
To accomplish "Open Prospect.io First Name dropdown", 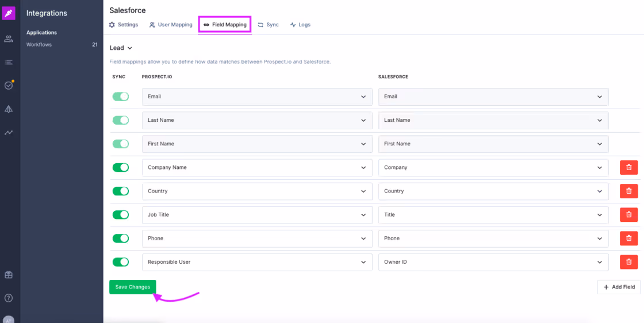I will [x=257, y=144].
